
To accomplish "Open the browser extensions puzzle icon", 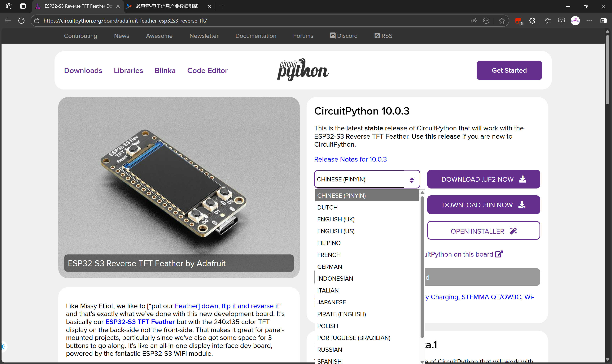I will tap(532, 21).
